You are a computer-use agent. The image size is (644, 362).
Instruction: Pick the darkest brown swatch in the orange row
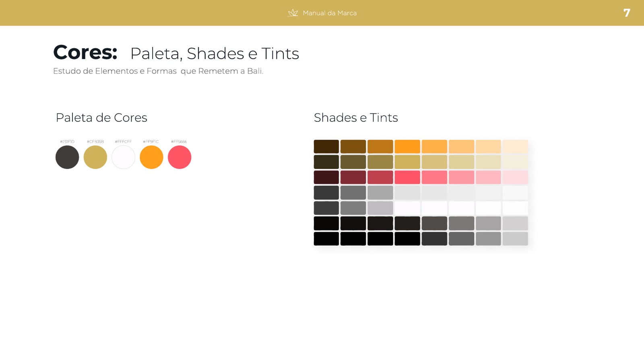(x=326, y=146)
